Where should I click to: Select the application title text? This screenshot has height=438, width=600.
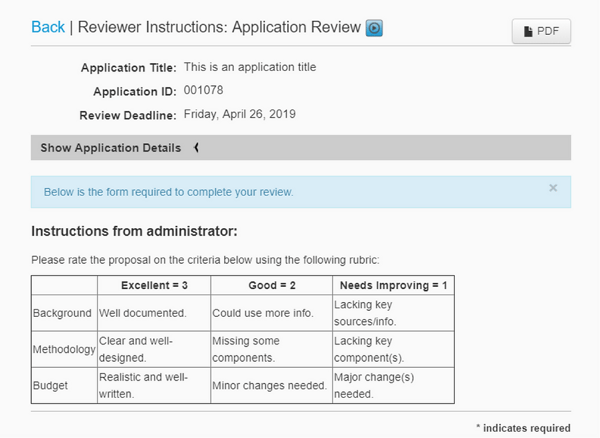tap(250, 67)
